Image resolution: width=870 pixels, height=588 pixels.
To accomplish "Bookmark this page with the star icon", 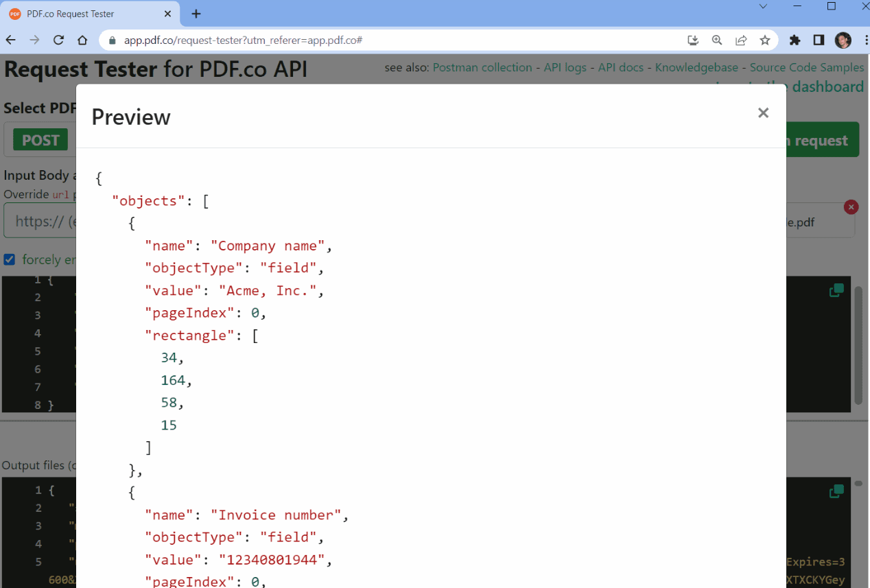I will coord(765,40).
